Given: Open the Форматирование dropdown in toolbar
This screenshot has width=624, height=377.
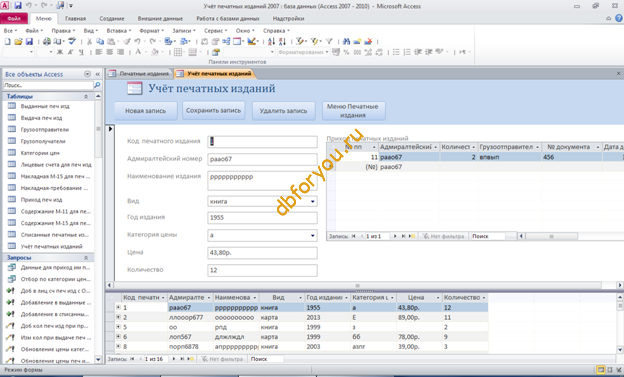Looking at the screenshot, I should click(x=327, y=52).
